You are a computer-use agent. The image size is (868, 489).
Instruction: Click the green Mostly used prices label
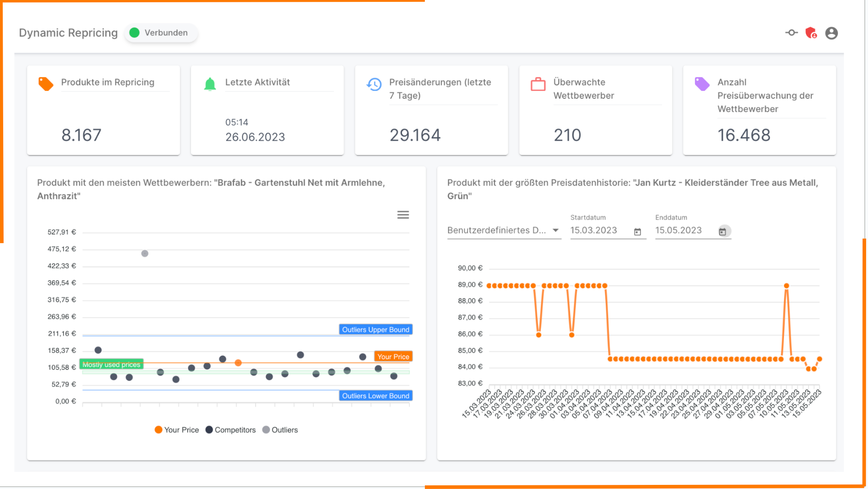click(111, 364)
